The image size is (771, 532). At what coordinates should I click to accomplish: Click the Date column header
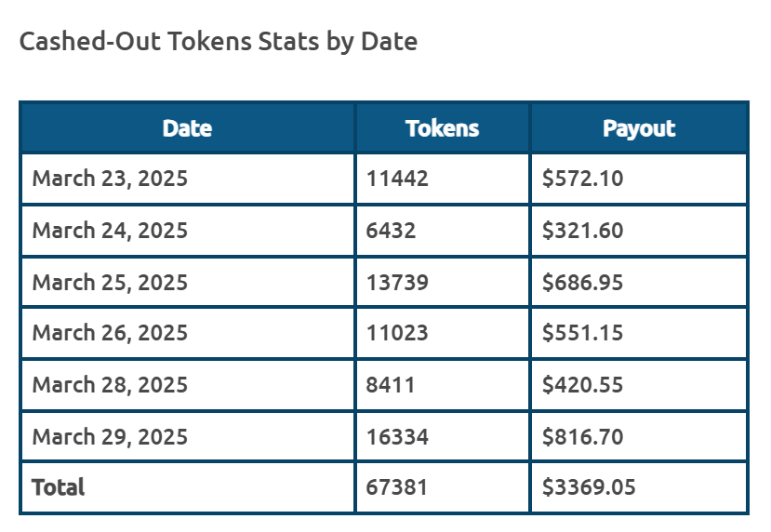coord(187,128)
